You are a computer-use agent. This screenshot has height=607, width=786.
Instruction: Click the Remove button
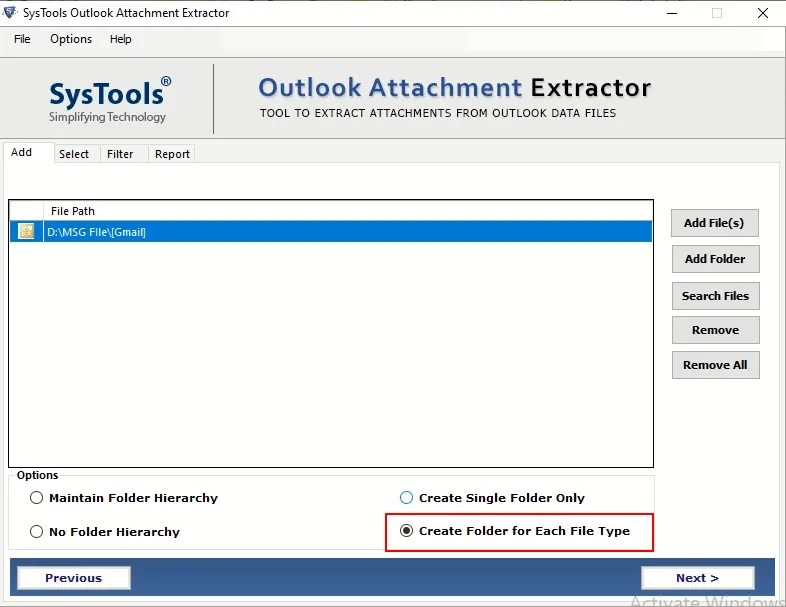coord(715,330)
